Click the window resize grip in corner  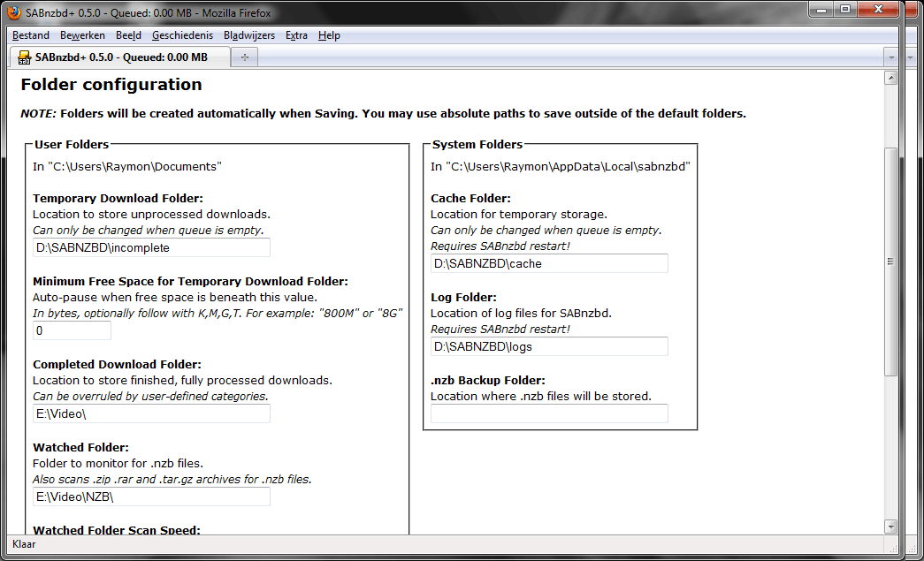coord(893,548)
